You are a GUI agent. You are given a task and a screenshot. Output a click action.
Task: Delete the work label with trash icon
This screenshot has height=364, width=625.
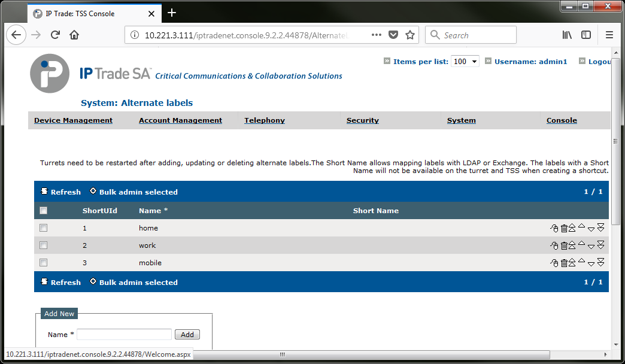pyautogui.click(x=564, y=245)
